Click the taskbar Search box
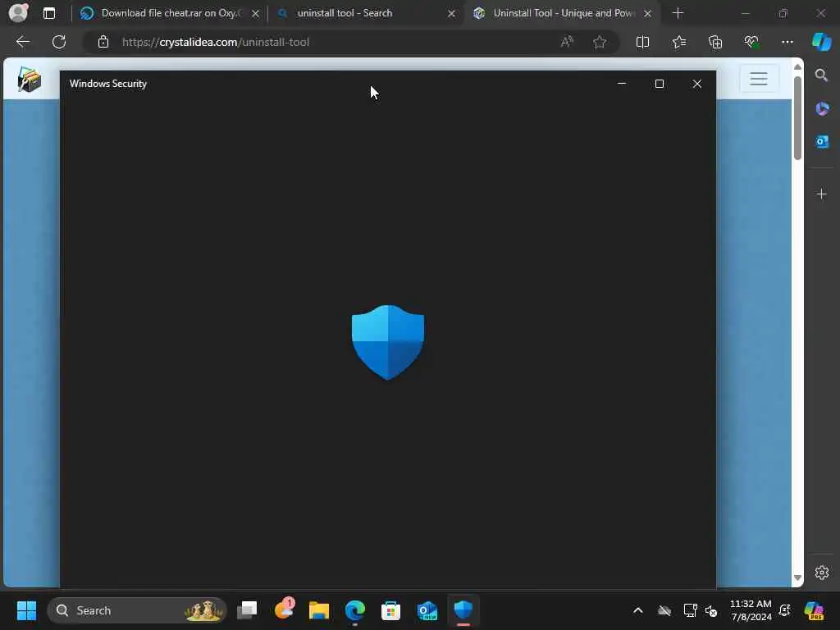Viewport: 840px width, 630px height. [137, 610]
